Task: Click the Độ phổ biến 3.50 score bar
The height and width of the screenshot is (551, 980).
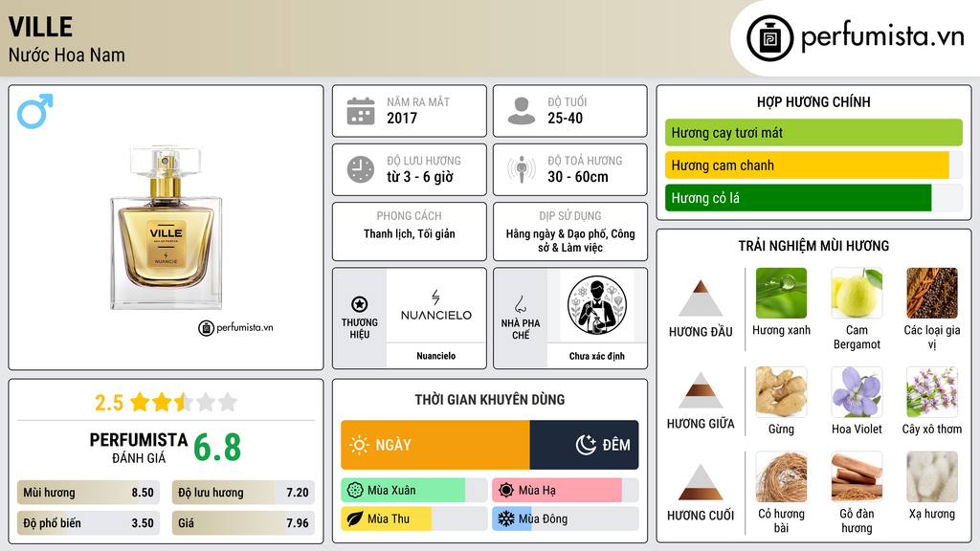Action: pos(88,523)
